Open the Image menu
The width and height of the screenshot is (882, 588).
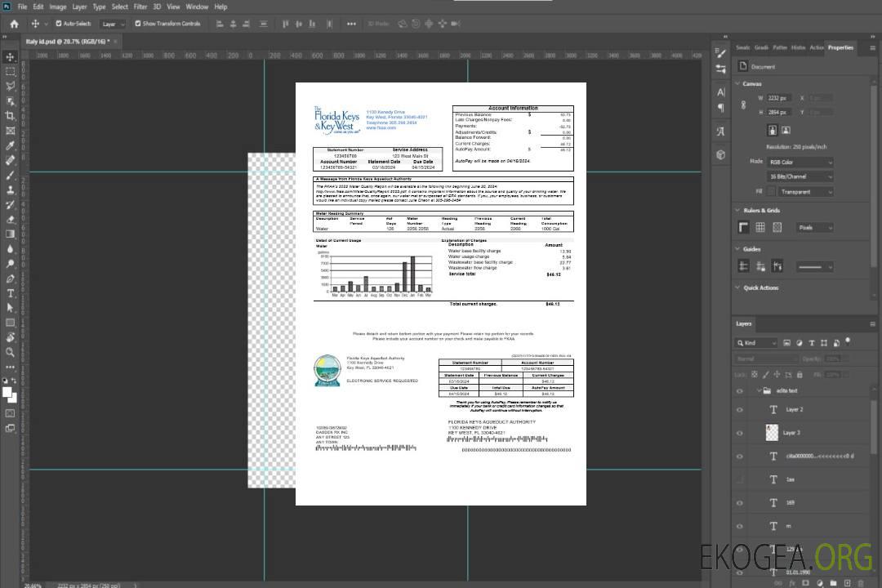[x=57, y=7]
